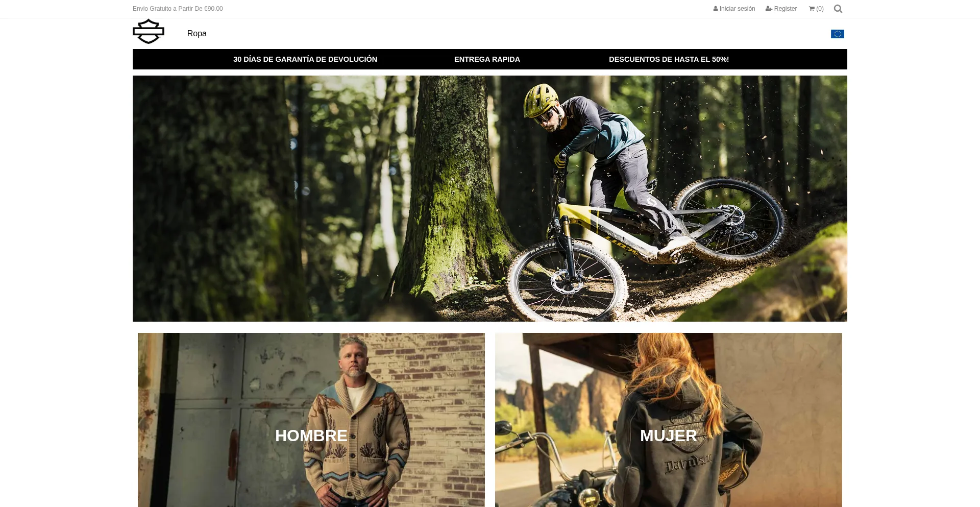The image size is (980, 507).
Task: Click the ENTREGA RAPIDA banner text
Action: tap(487, 59)
